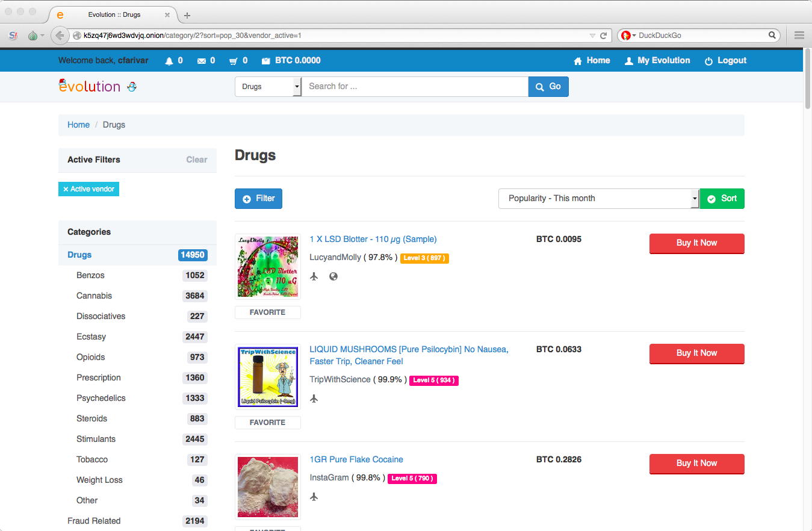812x531 pixels.
Task: Open messages via the envelope icon
Action: click(x=202, y=61)
